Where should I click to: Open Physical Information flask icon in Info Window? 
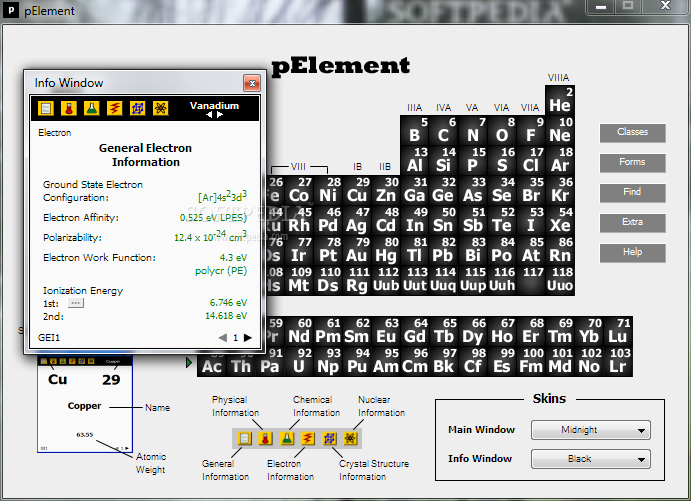pyautogui.click(x=69, y=108)
